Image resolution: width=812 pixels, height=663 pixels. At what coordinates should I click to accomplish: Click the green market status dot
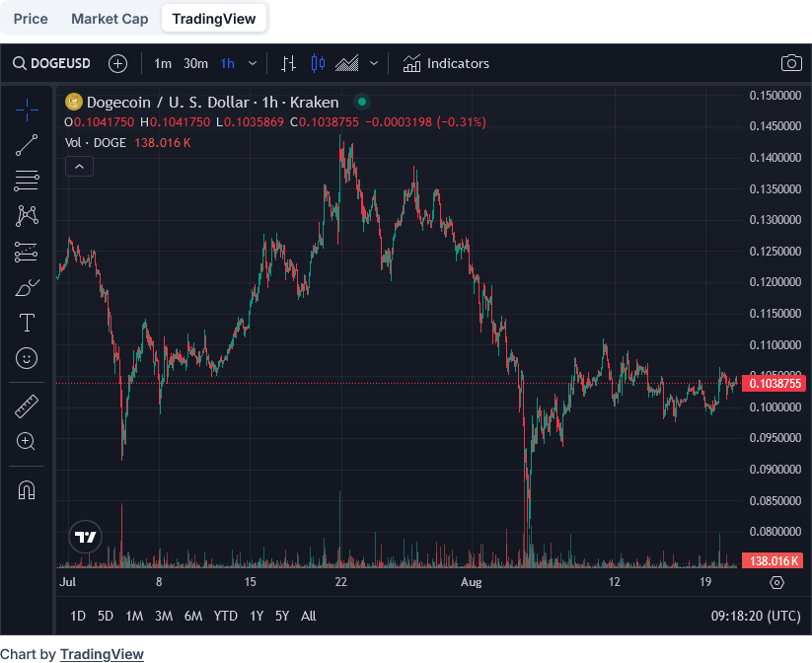pos(362,102)
